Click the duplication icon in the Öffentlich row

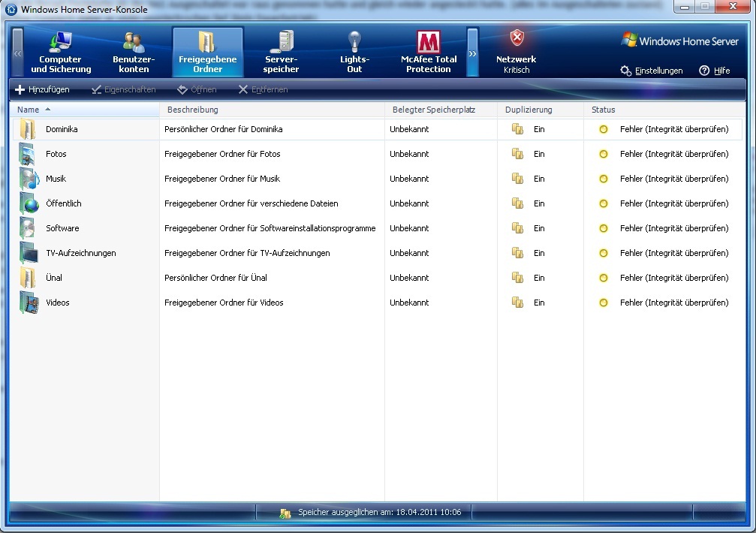(517, 203)
